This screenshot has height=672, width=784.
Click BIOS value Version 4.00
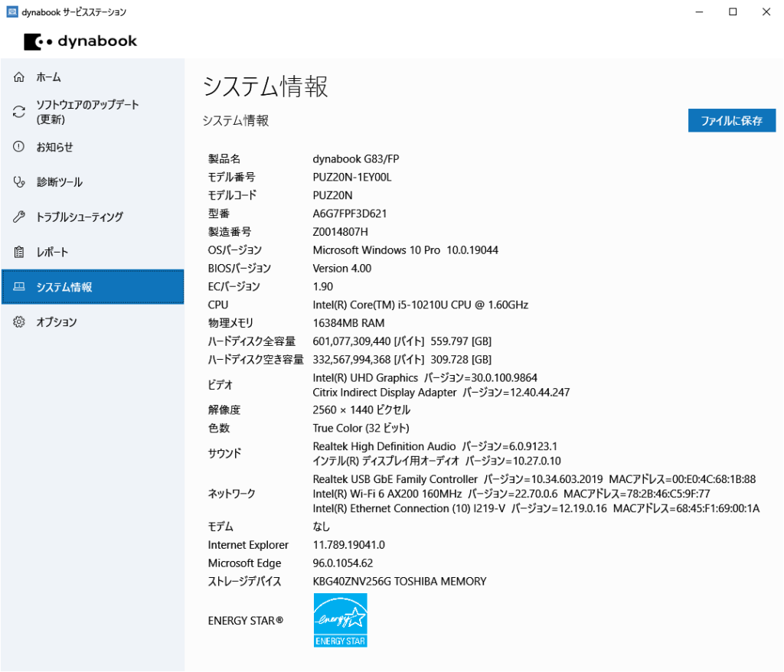coord(342,268)
